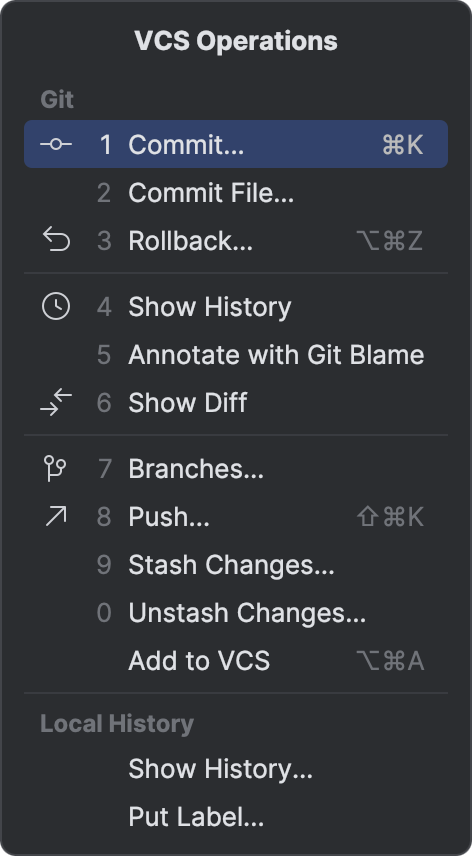Open the Rollback… option
472x856 pixels.
[236, 241]
